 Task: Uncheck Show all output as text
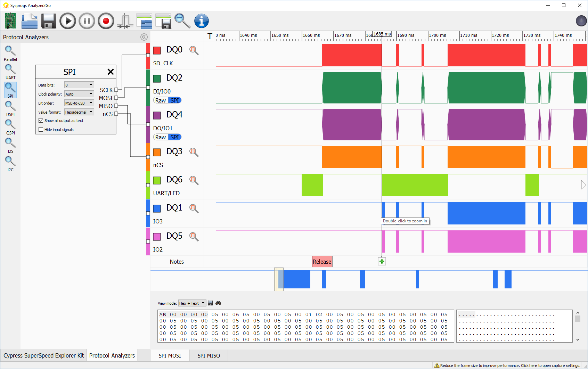click(41, 121)
